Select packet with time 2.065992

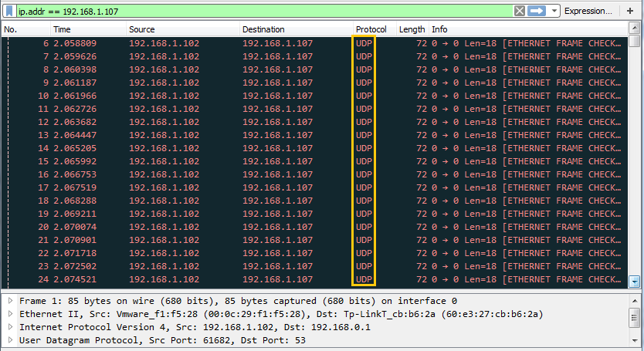click(x=315, y=162)
